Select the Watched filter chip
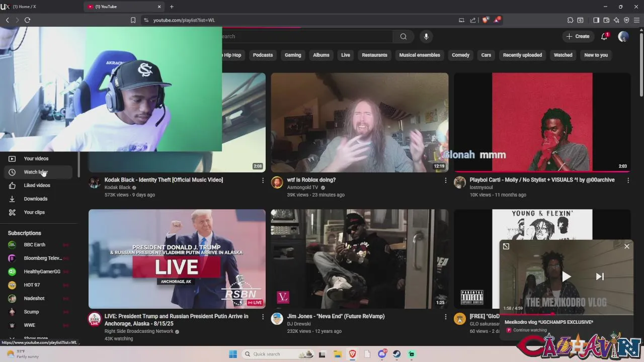Image resolution: width=644 pixels, height=362 pixels. pyautogui.click(x=563, y=55)
